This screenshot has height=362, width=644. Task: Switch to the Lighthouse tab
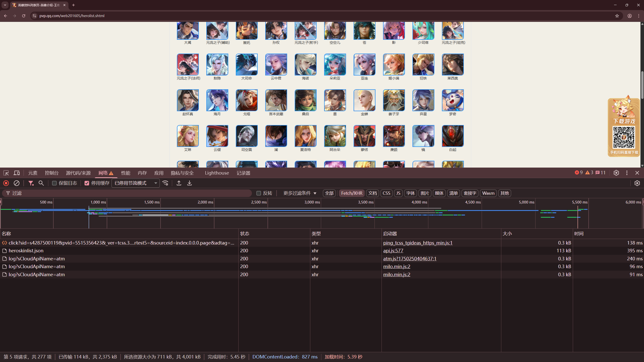click(217, 173)
